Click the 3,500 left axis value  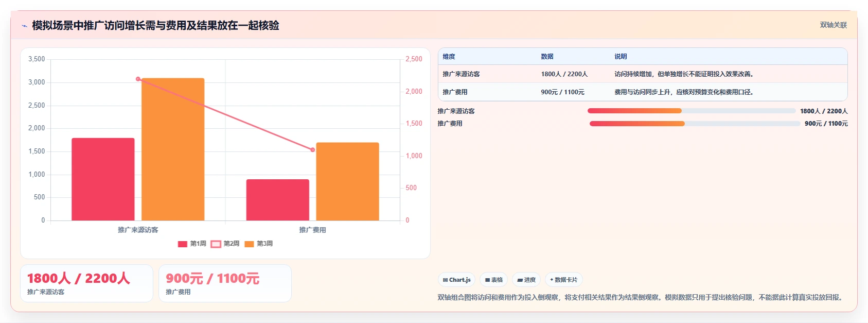[37, 59]
